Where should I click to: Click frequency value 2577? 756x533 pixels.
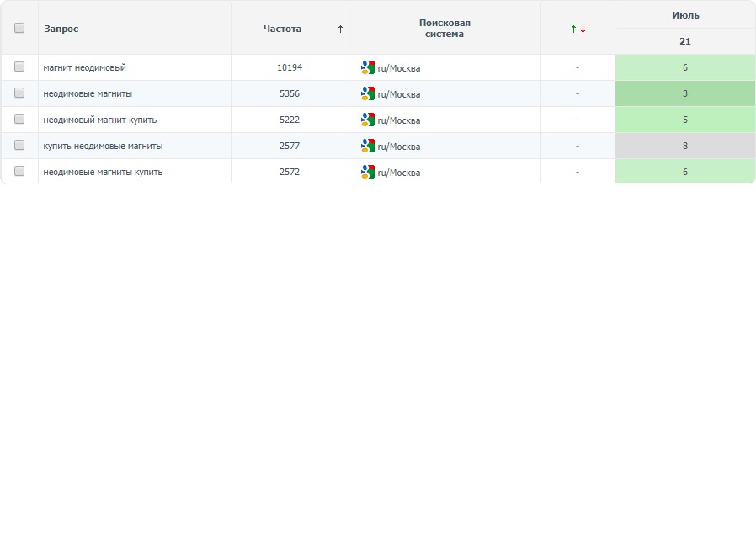tap(290, 146)
